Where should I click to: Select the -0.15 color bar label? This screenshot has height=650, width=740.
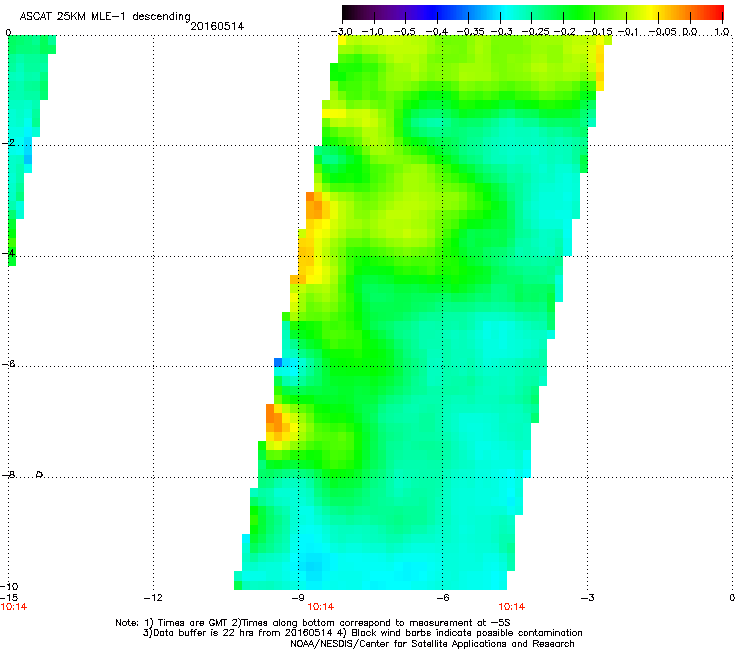pyautogui.click(x=598, y=32)
